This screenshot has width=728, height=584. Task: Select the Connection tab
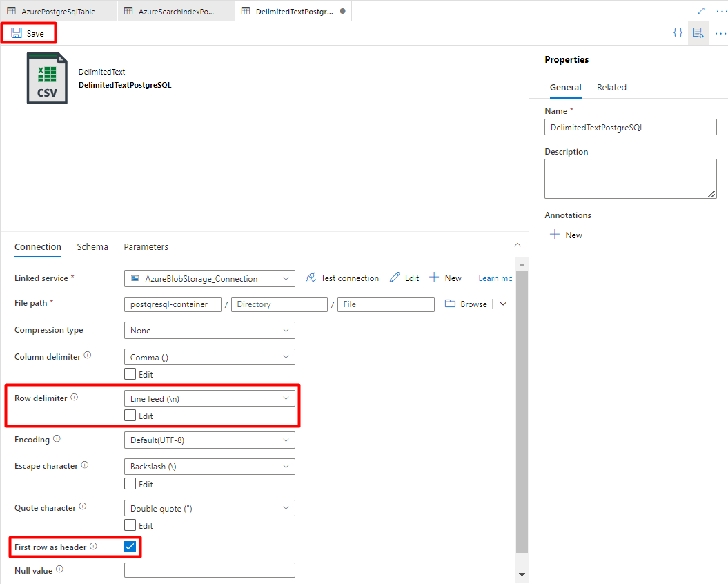tap(37, 246)
